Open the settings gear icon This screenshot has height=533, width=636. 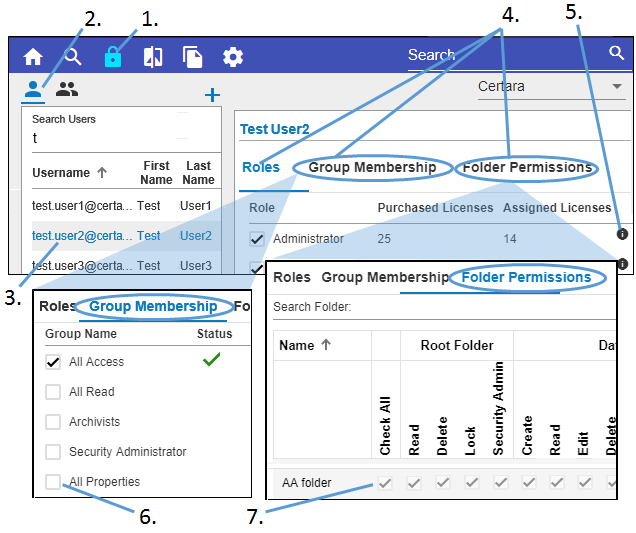click(233, 57)
